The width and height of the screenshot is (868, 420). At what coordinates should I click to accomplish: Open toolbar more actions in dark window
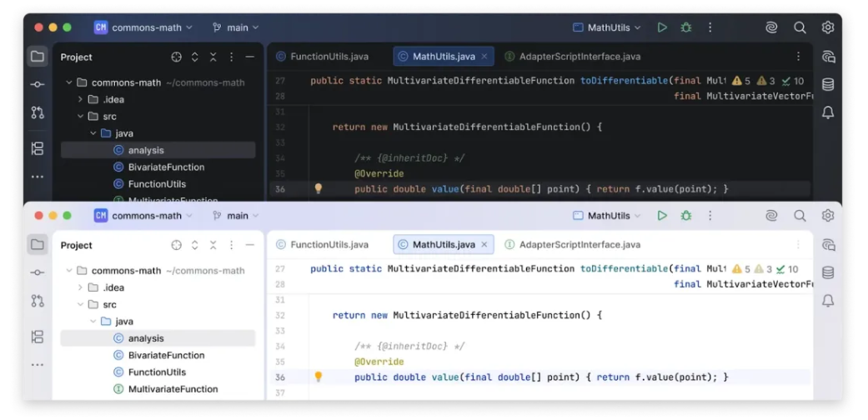710,27
